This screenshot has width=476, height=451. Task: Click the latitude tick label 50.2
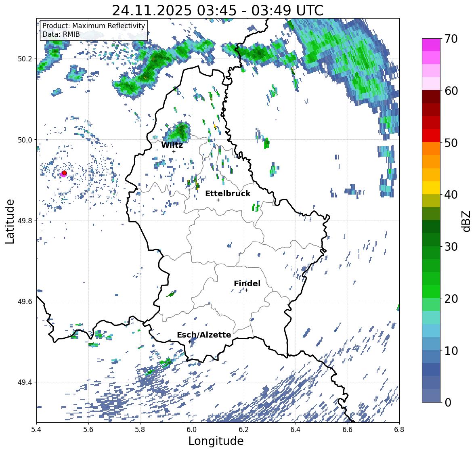25,59
